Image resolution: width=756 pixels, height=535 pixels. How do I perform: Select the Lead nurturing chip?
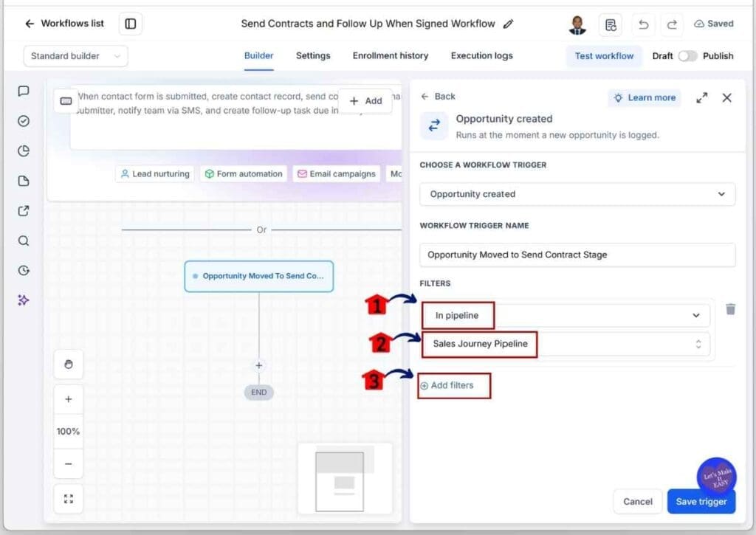pyautogui.click(x=155, y=173)
